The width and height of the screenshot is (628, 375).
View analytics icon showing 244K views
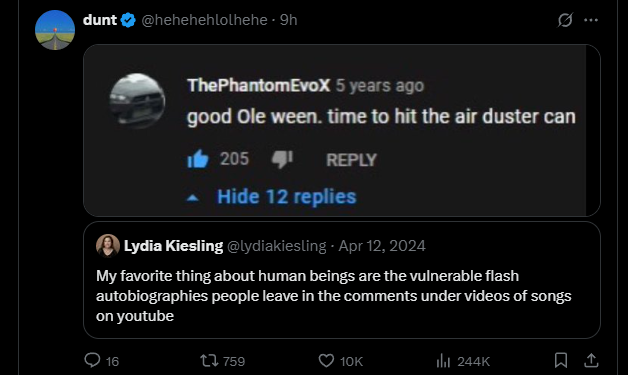(443, 361)
